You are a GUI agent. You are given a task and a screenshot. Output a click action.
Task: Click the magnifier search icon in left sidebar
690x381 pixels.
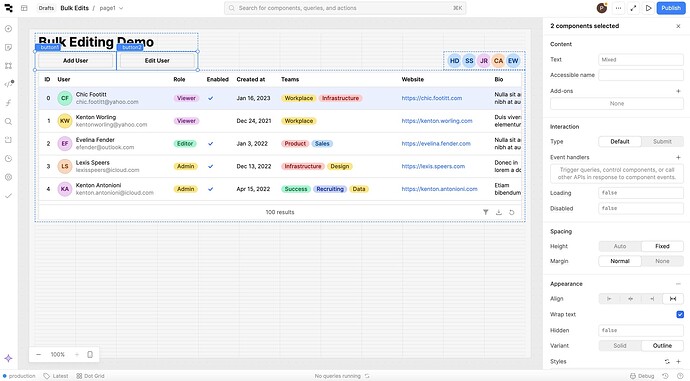8,121
